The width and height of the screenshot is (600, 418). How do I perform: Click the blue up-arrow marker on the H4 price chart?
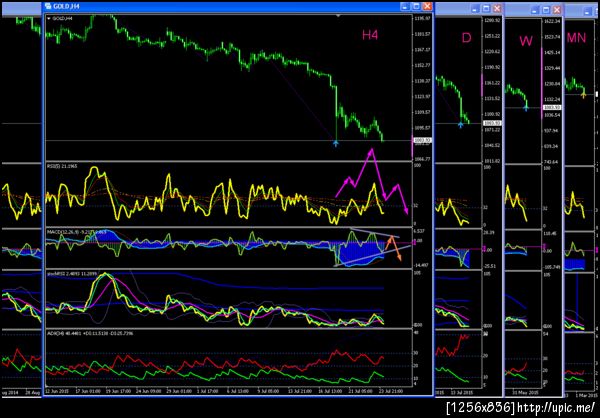pos(336,143)
